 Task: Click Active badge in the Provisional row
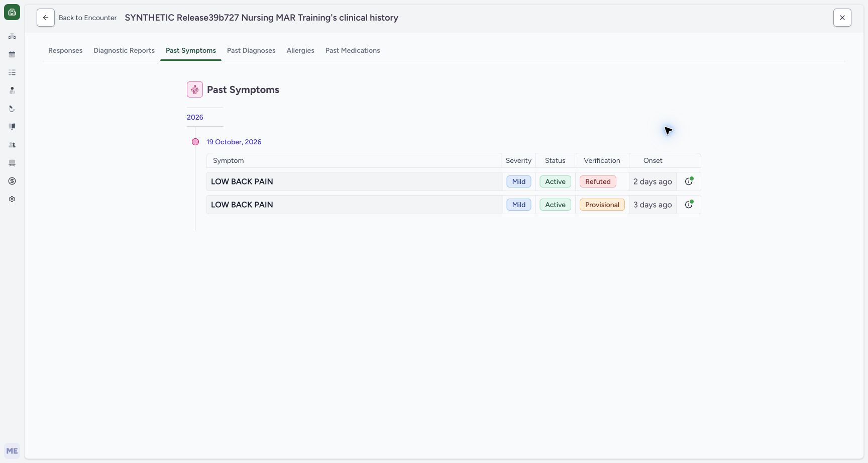556,205
